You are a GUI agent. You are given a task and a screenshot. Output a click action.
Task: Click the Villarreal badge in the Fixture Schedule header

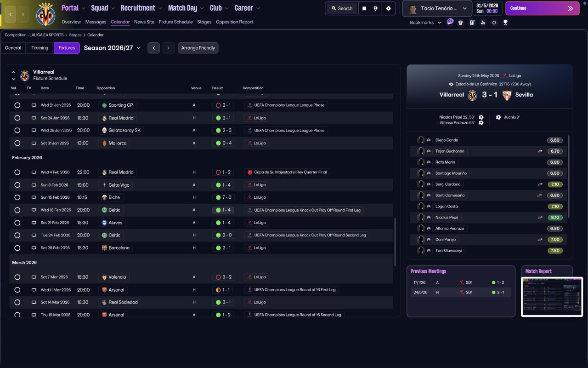tap(25, 75)
